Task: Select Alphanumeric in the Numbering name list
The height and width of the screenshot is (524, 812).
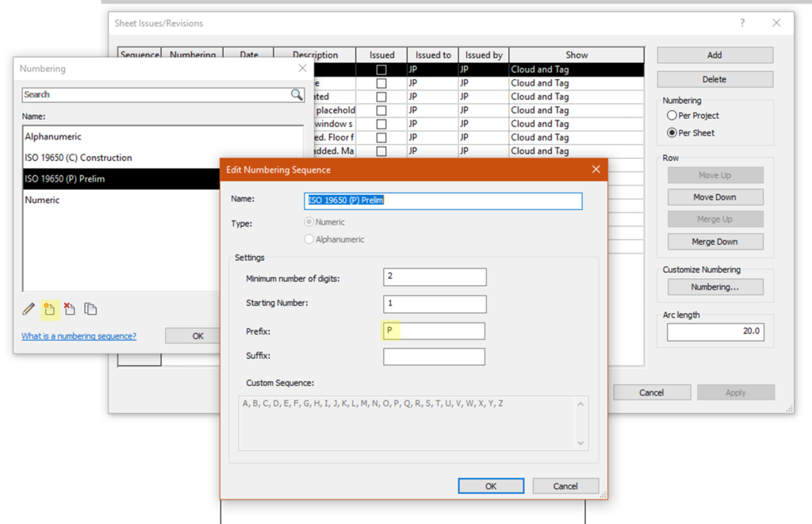Action: [x=163, y=136]
